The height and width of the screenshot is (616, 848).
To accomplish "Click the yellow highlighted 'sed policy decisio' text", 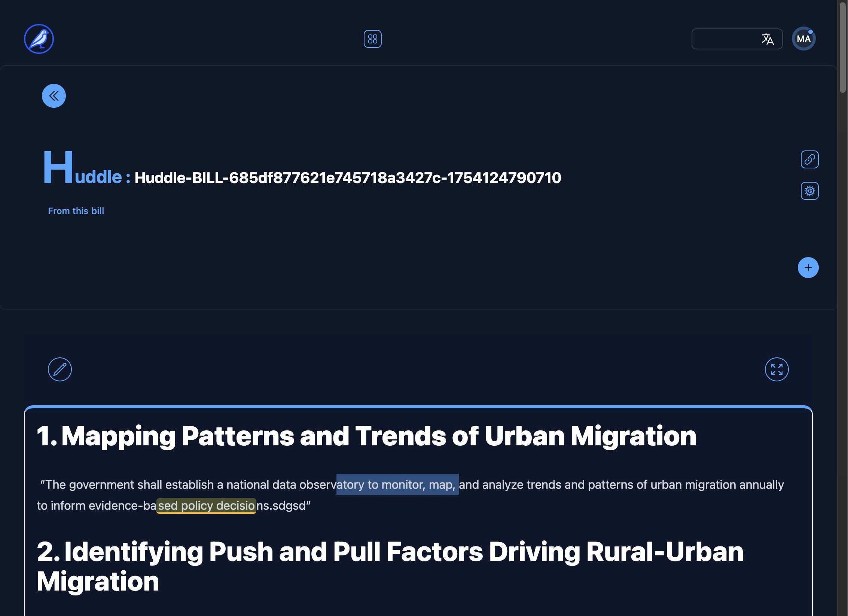I will (x=206, y=506).
